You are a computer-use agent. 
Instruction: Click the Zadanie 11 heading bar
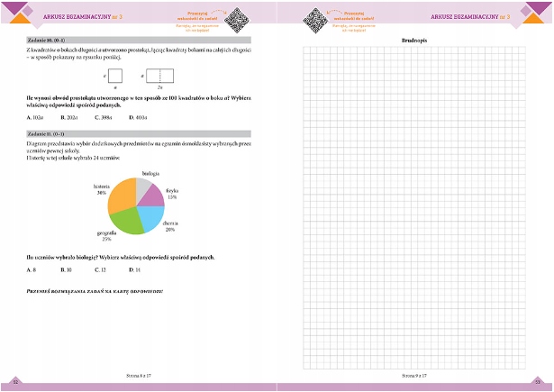139,133
